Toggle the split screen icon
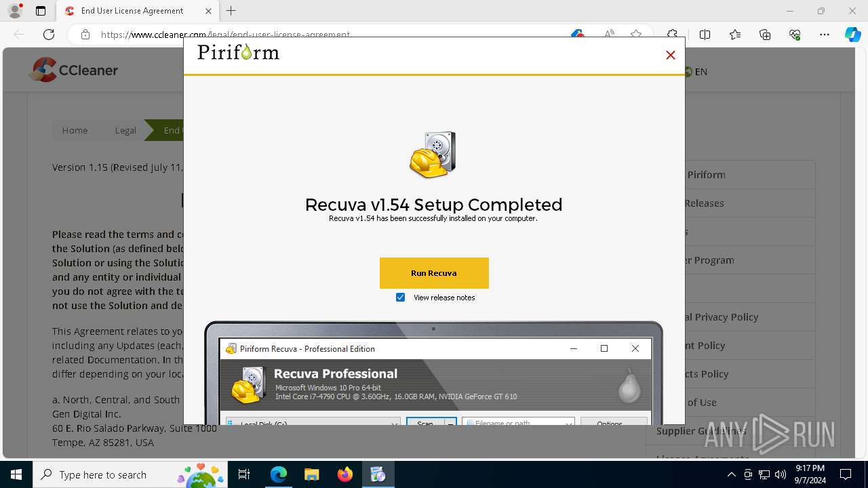 [x=705, y=35]
